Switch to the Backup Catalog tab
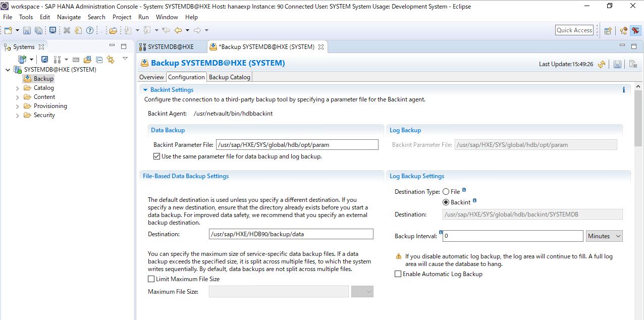 [229, 77]
